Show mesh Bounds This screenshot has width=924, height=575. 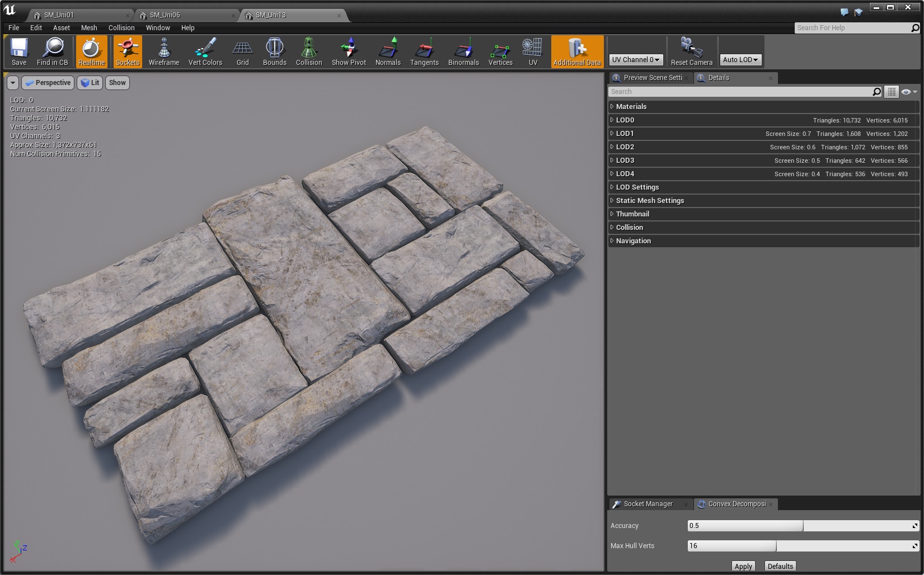click(274, 51)
